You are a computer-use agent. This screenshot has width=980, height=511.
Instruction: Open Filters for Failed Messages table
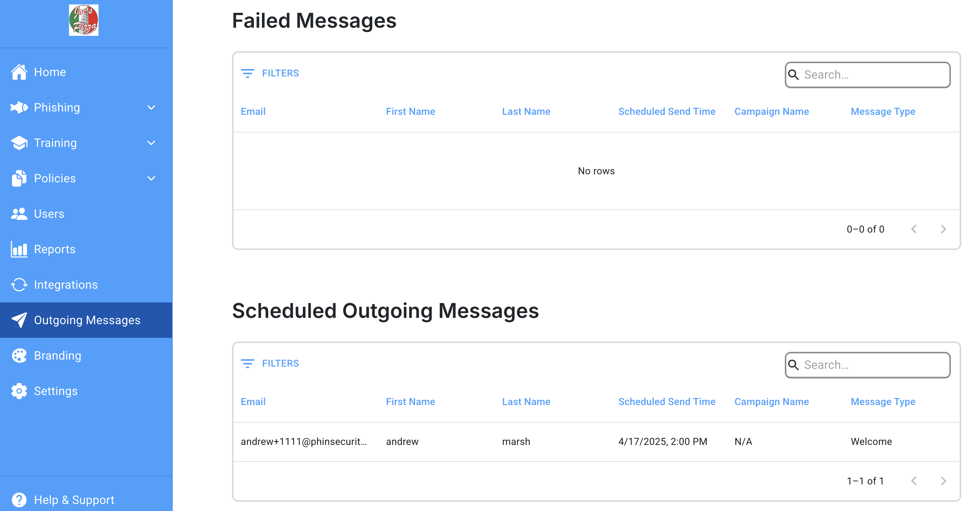270,73
